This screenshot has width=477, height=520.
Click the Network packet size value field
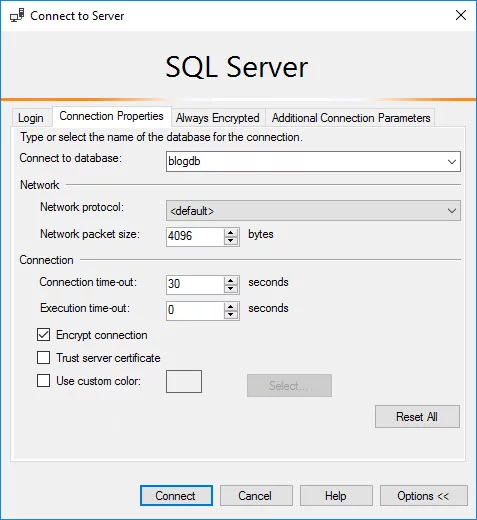tap(195, 237)
